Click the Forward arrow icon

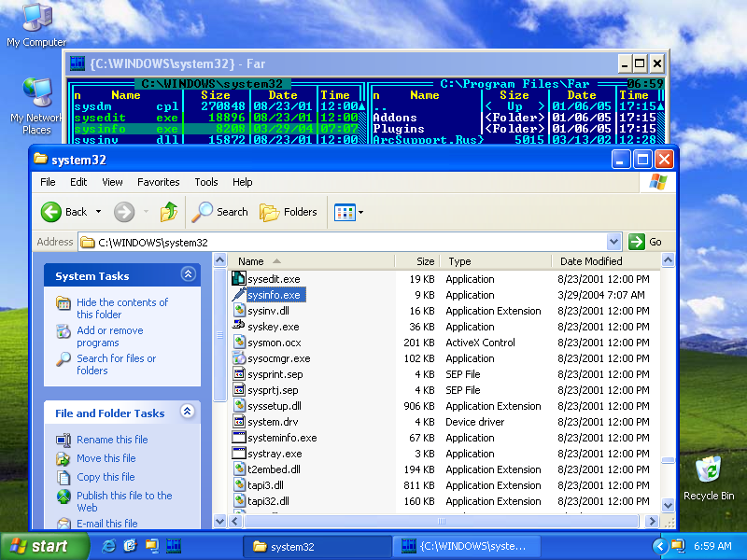[124, 212]
